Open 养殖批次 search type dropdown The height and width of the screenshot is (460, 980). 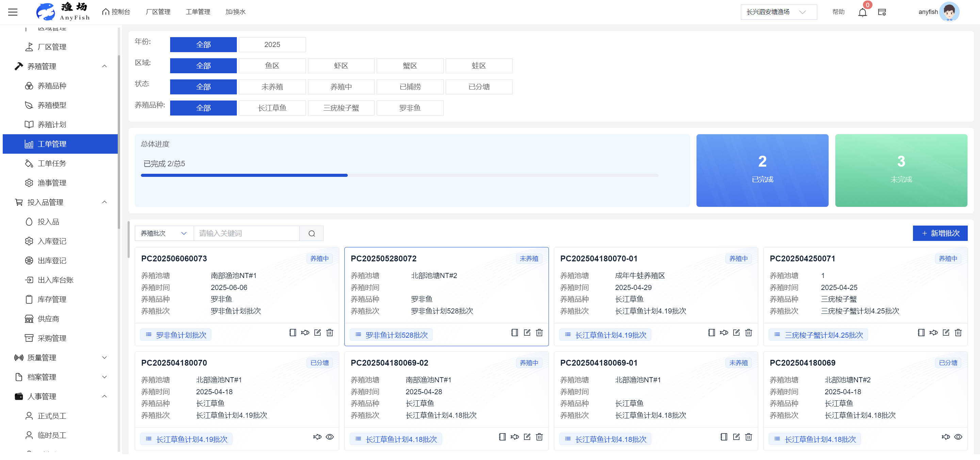tap(164, 233)
